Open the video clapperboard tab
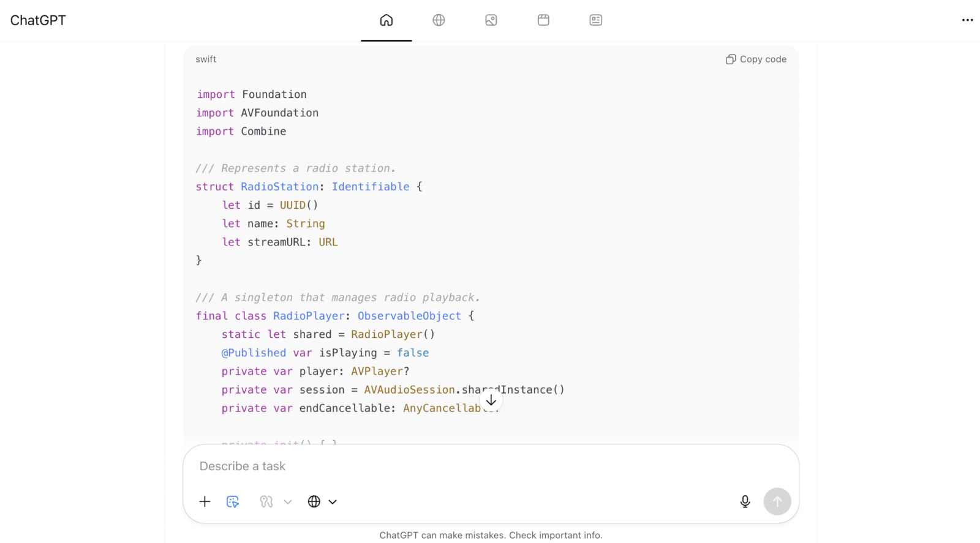 coord(543,20)
